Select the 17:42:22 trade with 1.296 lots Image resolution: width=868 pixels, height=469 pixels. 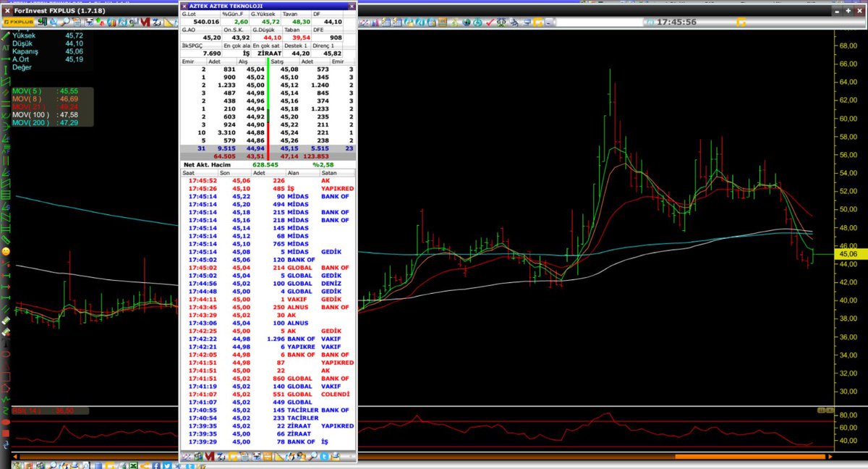pyautogui.click(x=268, y=339)
